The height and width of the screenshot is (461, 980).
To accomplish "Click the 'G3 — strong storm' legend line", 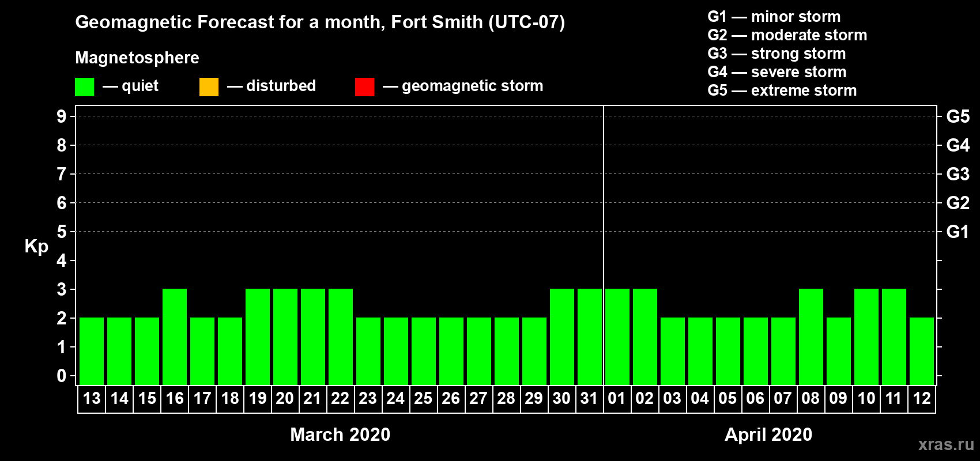I will (x=777, y=54).
